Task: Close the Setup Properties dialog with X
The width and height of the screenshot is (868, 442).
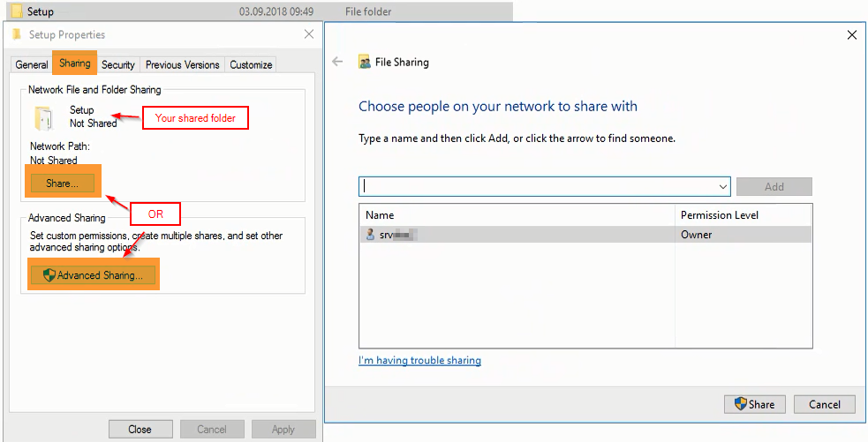Action: pos(309,34)
